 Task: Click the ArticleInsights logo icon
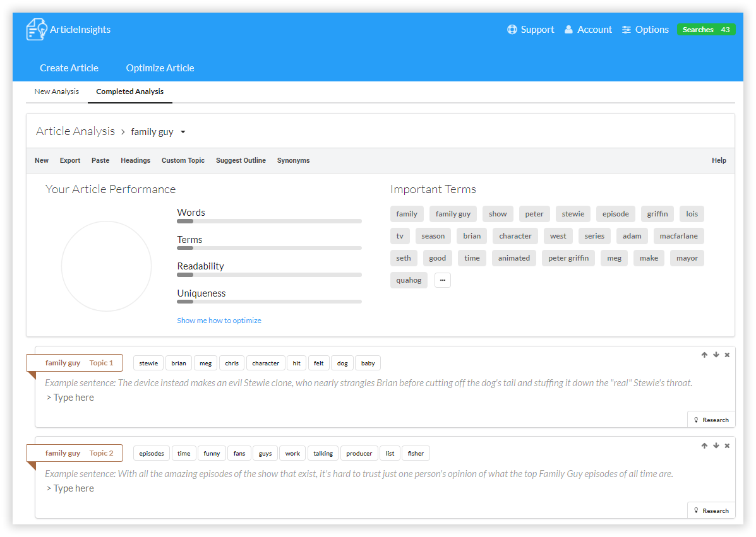pos(36,30)
